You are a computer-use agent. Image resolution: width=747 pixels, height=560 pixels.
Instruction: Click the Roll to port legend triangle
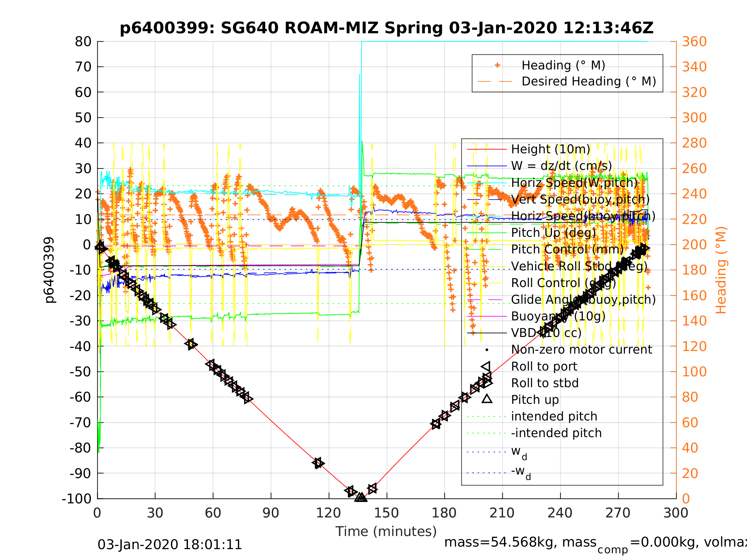pos(486,367)
